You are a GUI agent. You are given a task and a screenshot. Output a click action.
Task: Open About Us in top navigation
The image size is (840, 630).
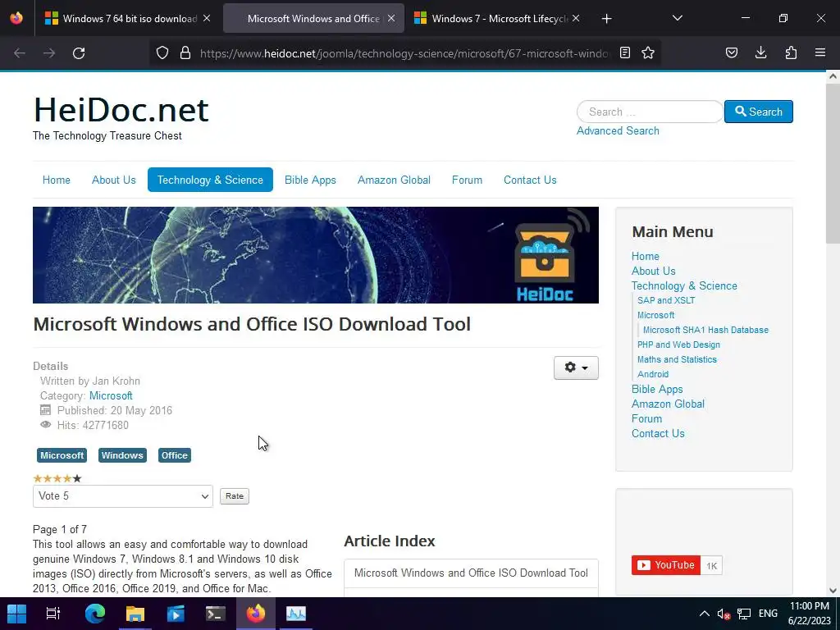[113, 180]
